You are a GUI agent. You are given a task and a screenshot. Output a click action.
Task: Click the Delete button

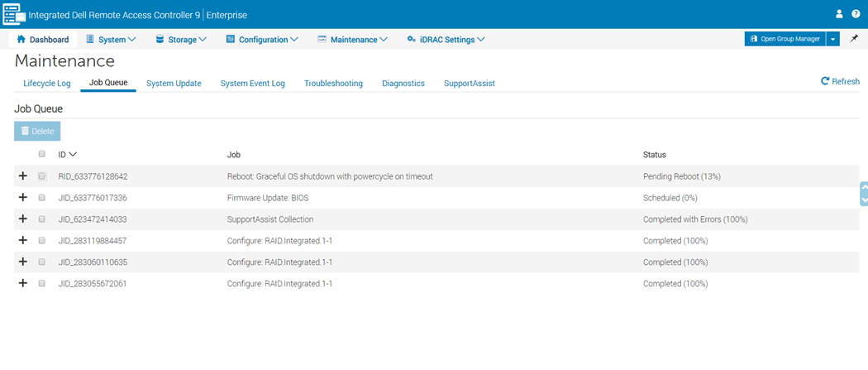[x=37, y=132]
